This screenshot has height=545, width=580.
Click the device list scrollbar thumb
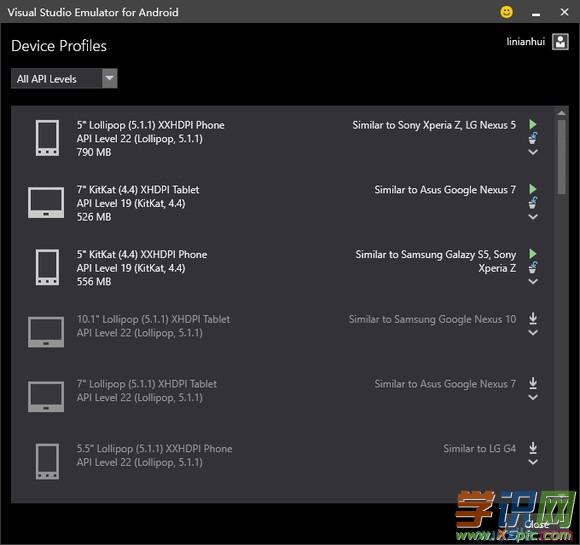coord(562,157)
